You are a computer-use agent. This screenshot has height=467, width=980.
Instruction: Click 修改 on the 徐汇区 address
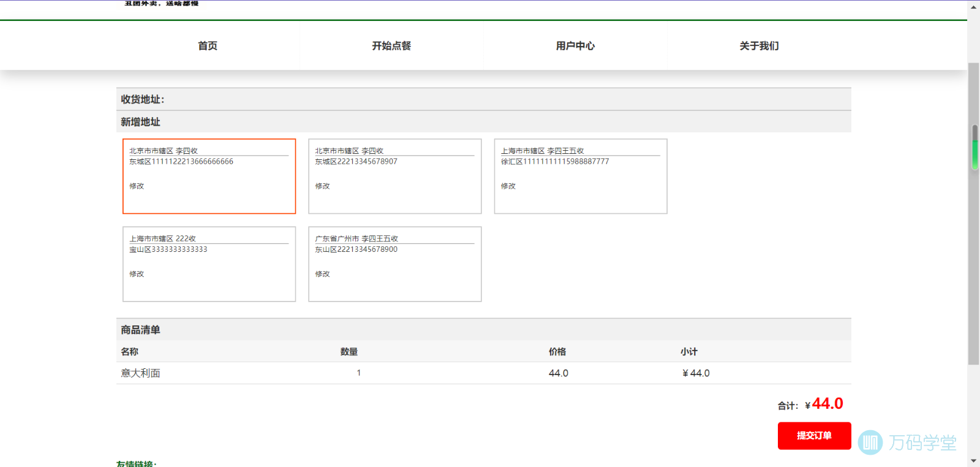508,186
